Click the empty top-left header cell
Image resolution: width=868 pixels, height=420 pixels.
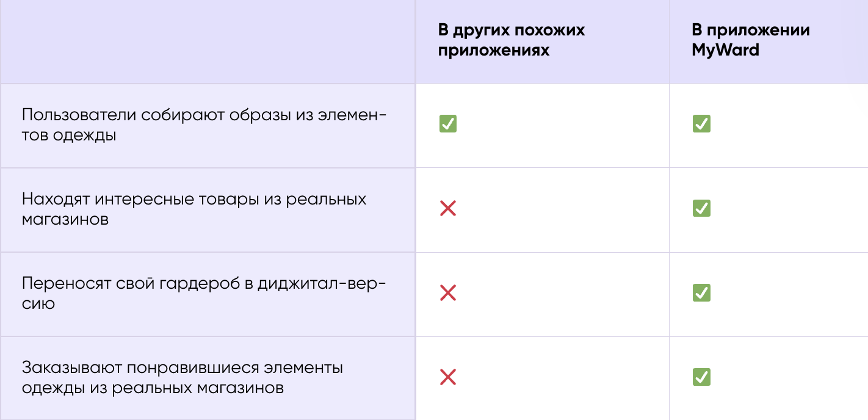[x=208, y=42]
